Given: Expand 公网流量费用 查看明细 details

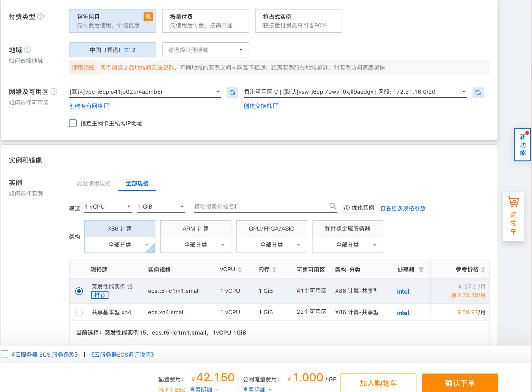Looking at the screenshot, I should click(x=257, y=389).
